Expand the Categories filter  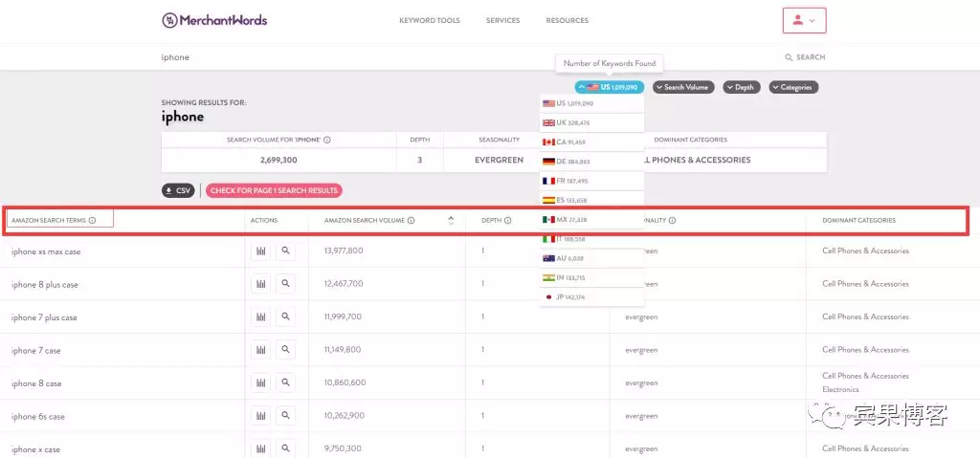[x=793, y=87]
